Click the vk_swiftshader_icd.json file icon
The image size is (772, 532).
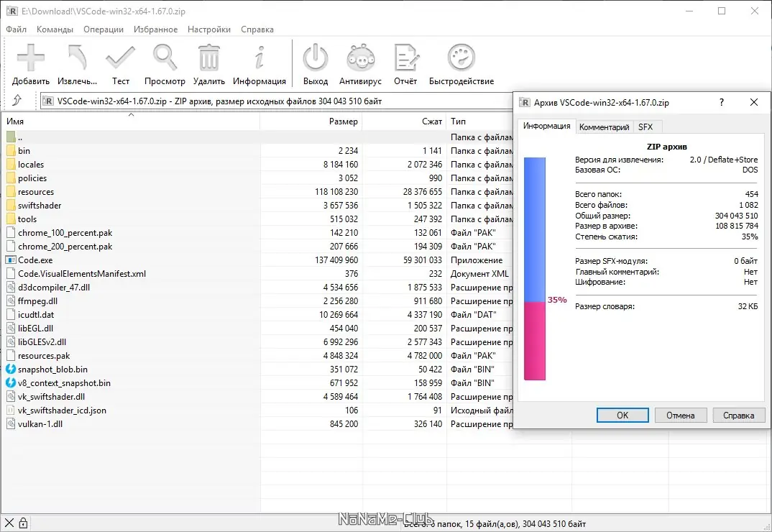coord(12,411)
